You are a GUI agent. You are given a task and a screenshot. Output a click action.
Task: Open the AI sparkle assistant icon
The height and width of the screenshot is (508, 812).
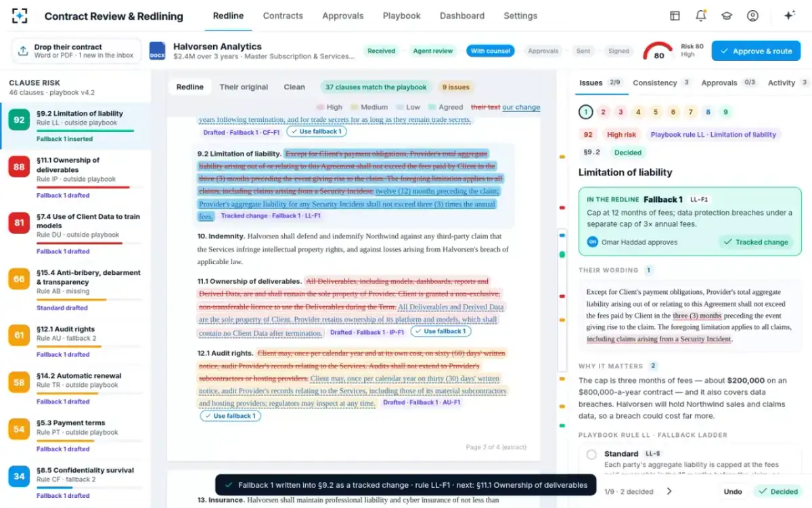point(789,16)
